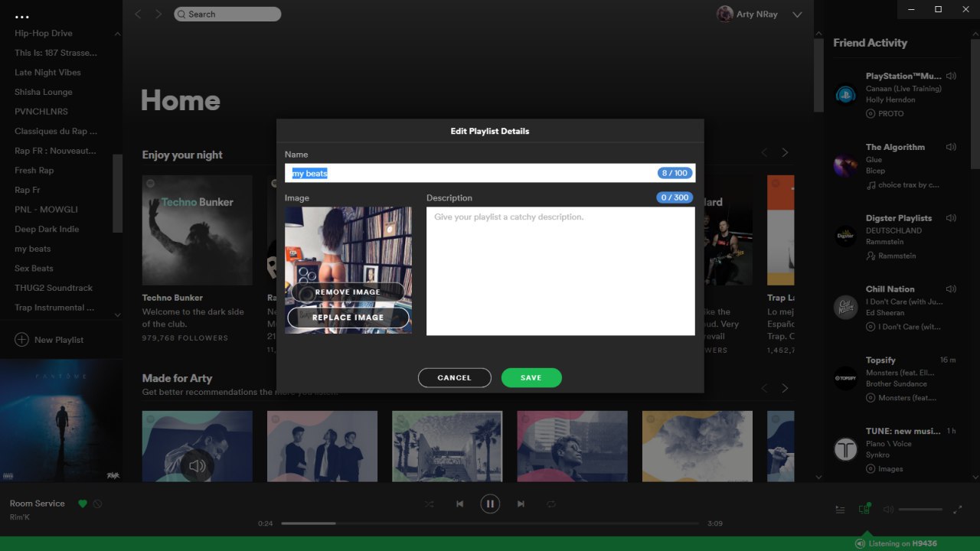Click the Made for Arty next arrow
Viewport: 980px width, 551px height.
785,389
